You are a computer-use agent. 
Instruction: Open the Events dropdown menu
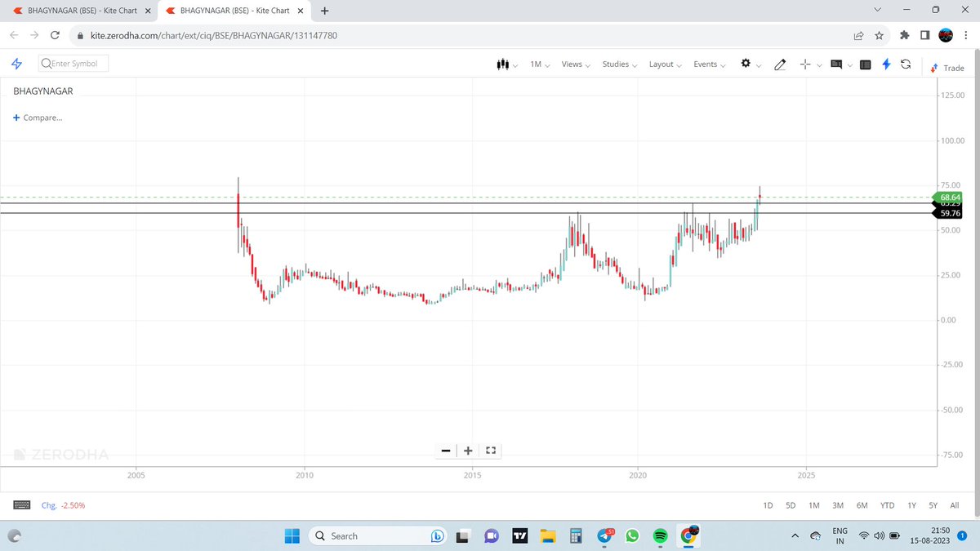[x=710, y=64]
